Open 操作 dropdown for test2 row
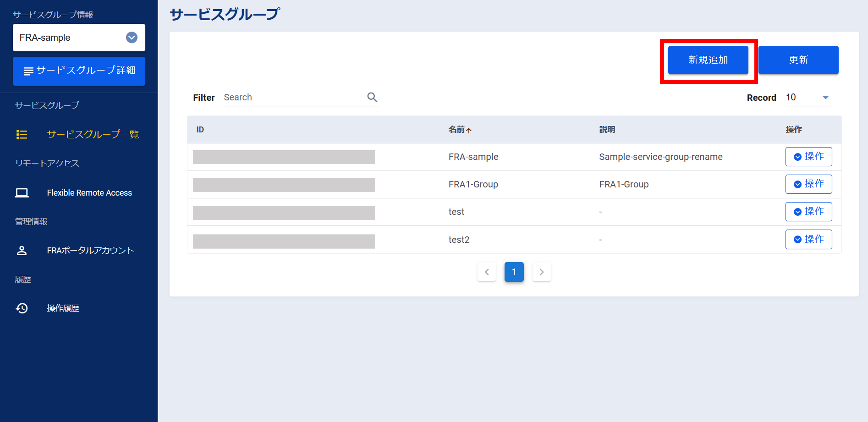Viewport: 868px width, 422px height. pos(808,239)
